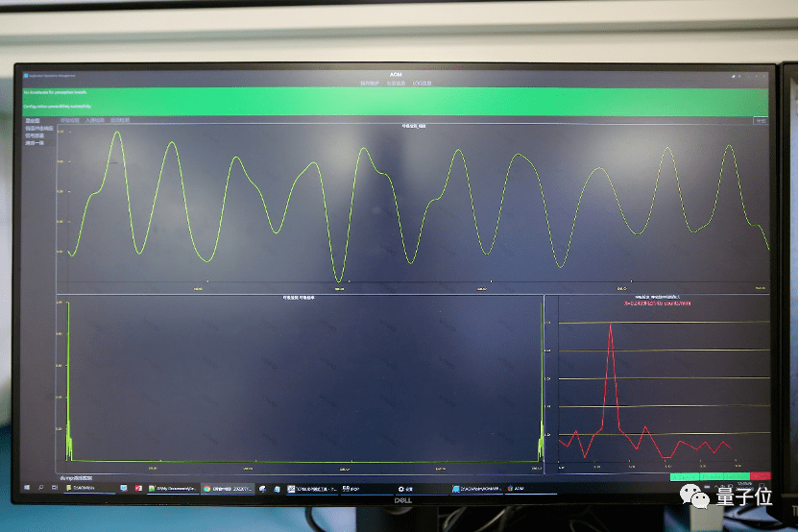Switch to the second AOM top menu tab
Image resolution: width=799 pixels, height=532 pixels.
(x=396, y=83)
